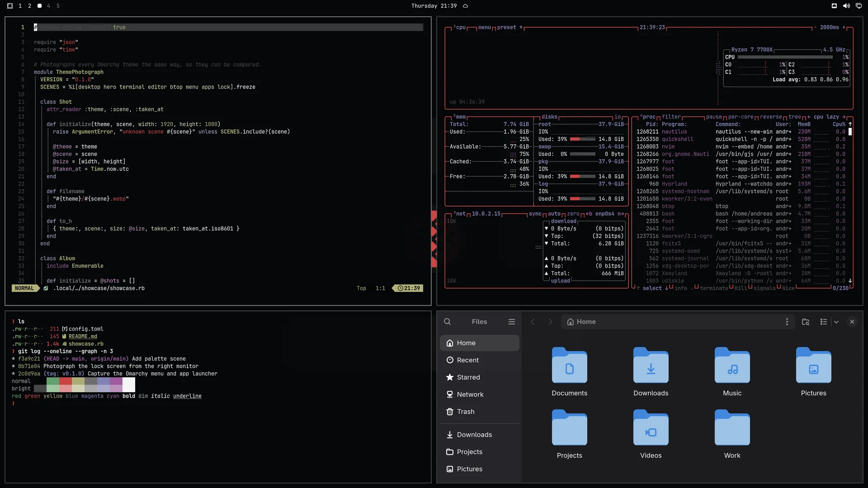Click the Thursday 21:39 clock

tap(434, 6)
